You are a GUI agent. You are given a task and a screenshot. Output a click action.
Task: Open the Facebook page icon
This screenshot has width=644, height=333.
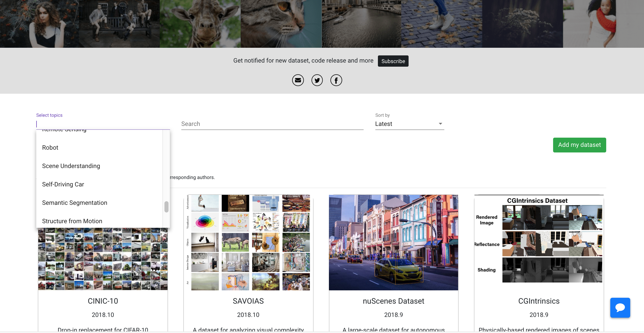(x=336, y=80)
